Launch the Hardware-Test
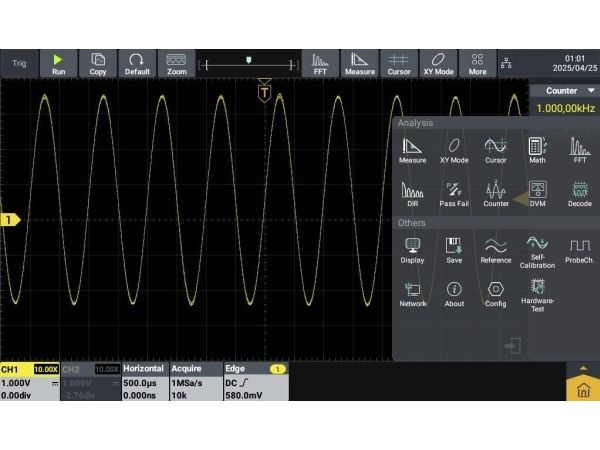This screenshot has height=450, width=600. [x=537, y=296]
